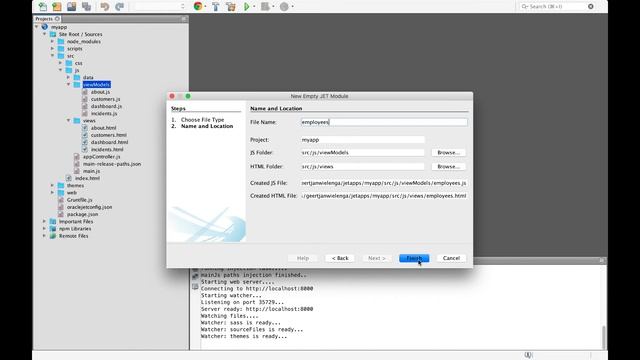The height and width of the screenshot is (360, 640).
Task: Click the Undo toolbar icon
Action: tap(104, 6)
